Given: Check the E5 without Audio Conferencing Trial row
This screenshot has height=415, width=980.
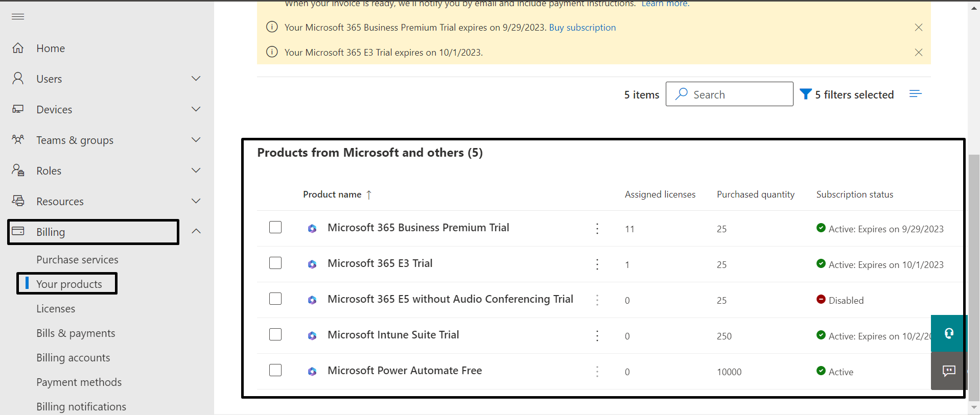Looking at the screenshot, I should click(x=275, y=299).
